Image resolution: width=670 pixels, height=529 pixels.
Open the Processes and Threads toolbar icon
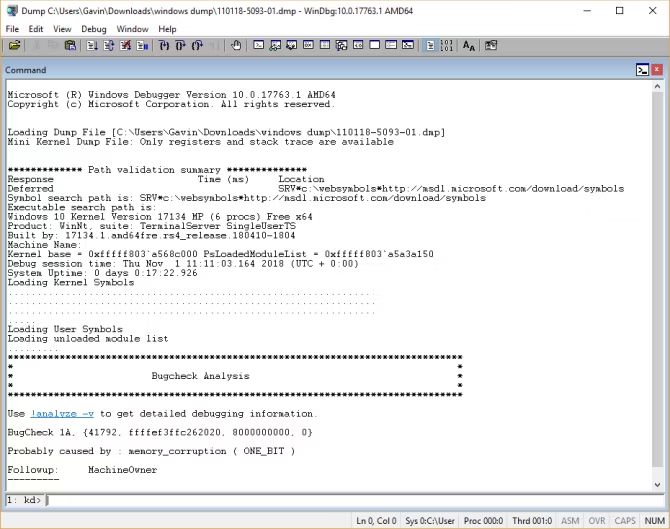point(391,45)
